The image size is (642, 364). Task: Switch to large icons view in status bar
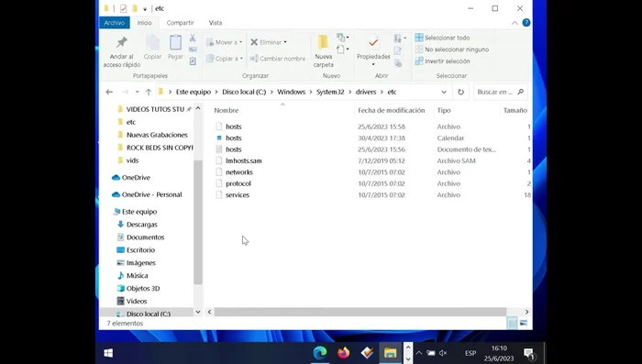(524, 324)
